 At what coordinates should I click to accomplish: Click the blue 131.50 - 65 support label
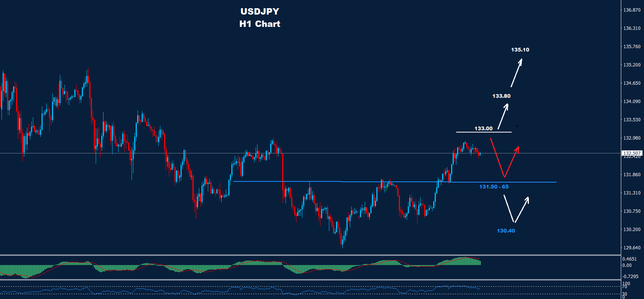(x=494, y=187)
